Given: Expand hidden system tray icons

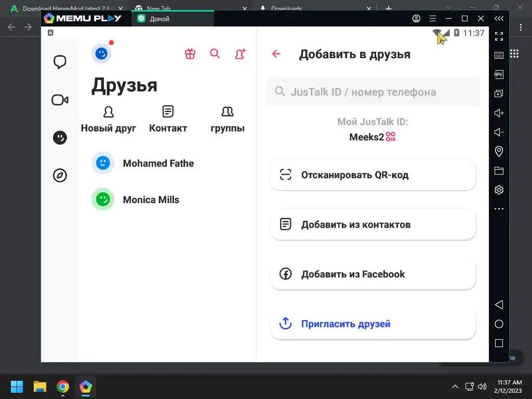Looking at the screenshot, I should pos(455,387).
